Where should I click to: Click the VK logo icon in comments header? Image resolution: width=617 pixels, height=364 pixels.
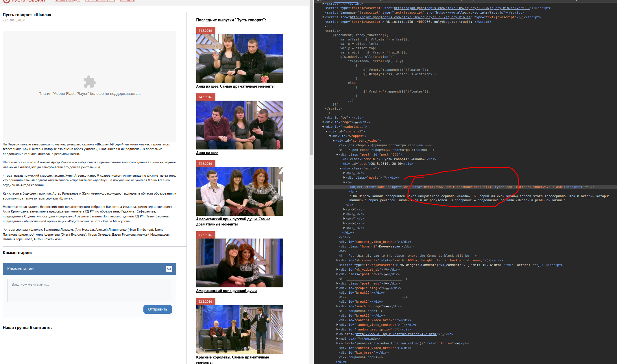tap(169, 269)
